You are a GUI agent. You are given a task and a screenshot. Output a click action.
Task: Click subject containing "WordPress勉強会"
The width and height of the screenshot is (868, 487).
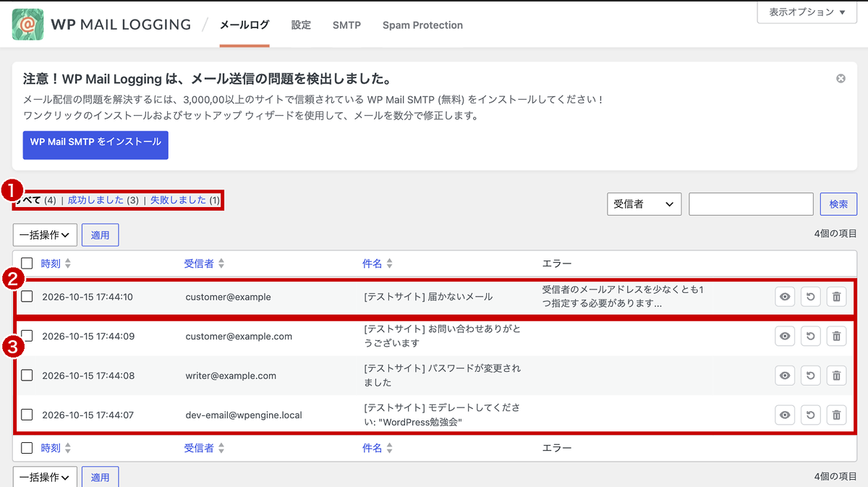(x=441, y=415)
